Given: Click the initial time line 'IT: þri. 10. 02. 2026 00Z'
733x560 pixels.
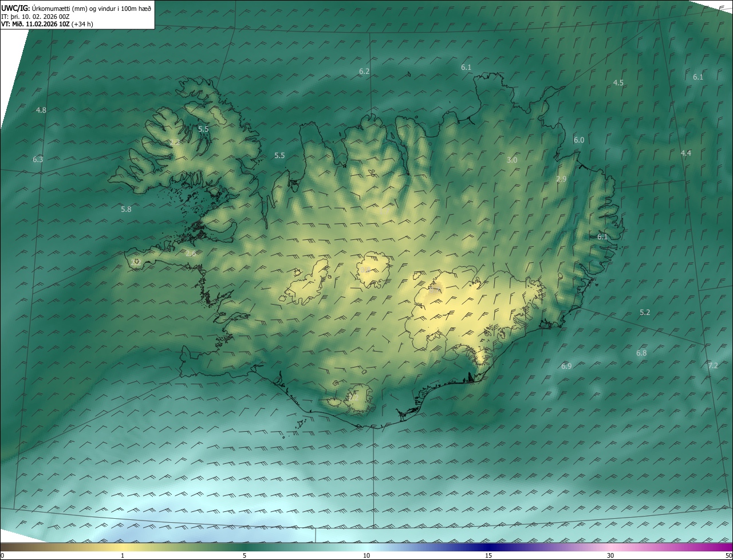Looking at the screenshot, I should coord(36,17).
